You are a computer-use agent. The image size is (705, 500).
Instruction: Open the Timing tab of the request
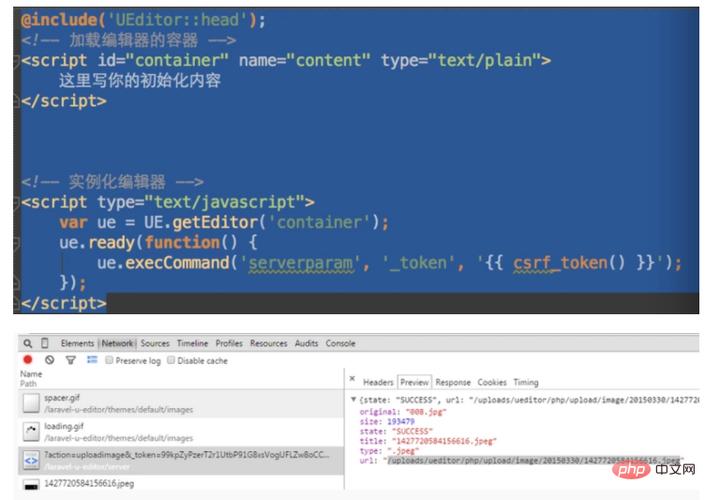(526, 382)
